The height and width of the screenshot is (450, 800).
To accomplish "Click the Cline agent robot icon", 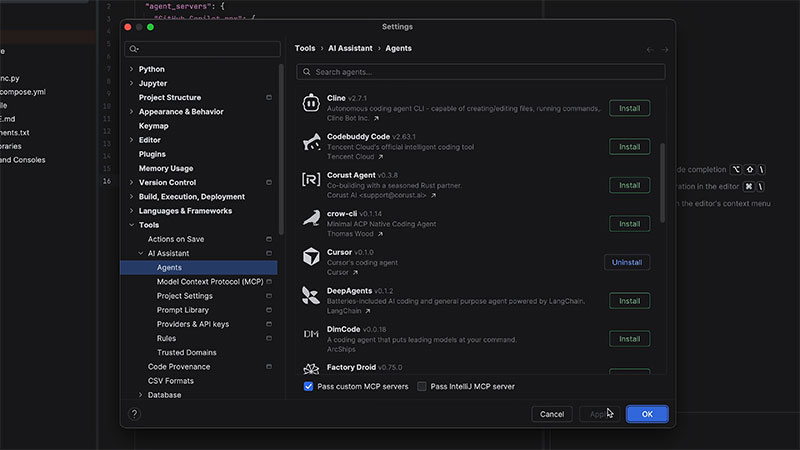I will point(311,103).
